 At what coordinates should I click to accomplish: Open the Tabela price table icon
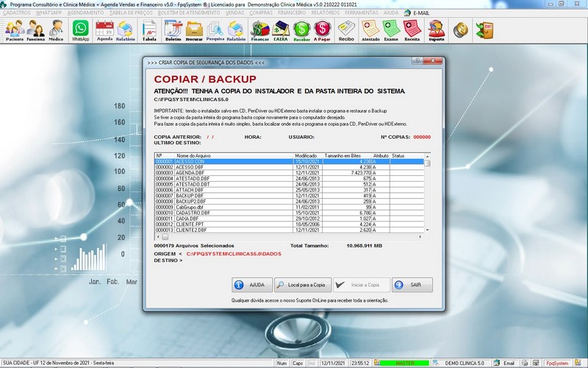point(149,30)
